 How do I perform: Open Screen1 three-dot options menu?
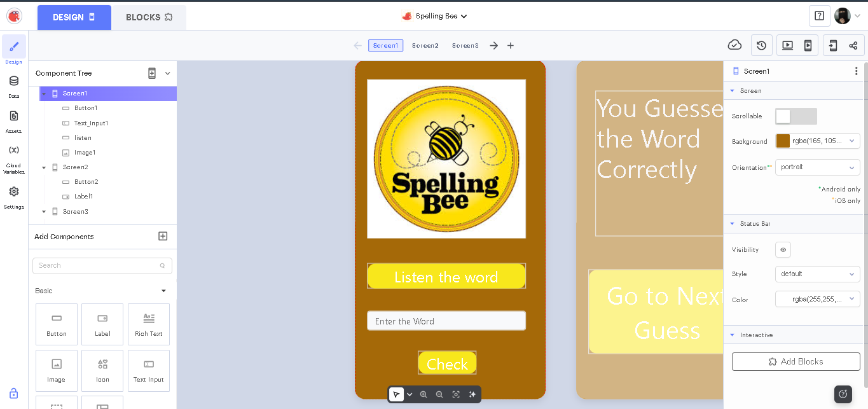tap(856, 71)
